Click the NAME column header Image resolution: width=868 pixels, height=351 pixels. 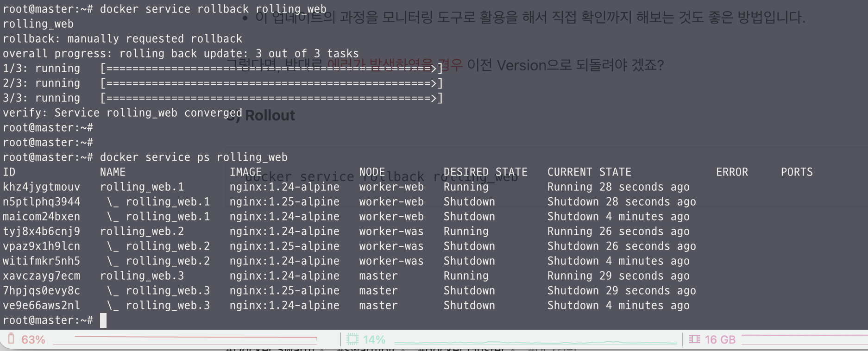tap(113, 172)
